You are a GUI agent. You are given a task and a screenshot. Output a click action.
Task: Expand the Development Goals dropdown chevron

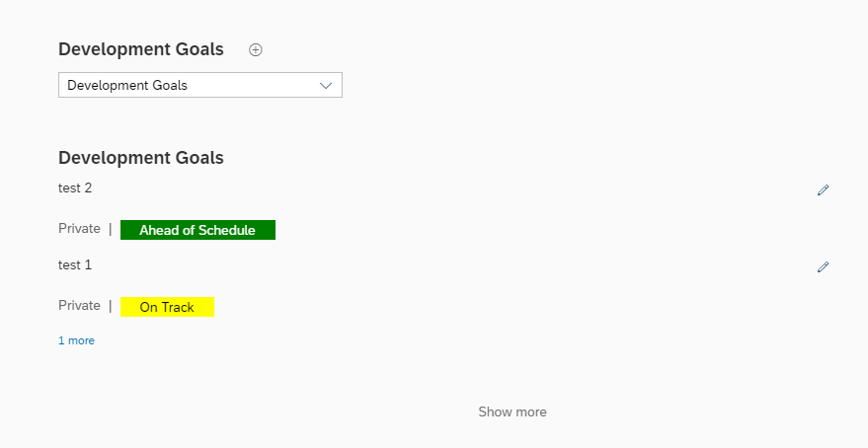326,85
